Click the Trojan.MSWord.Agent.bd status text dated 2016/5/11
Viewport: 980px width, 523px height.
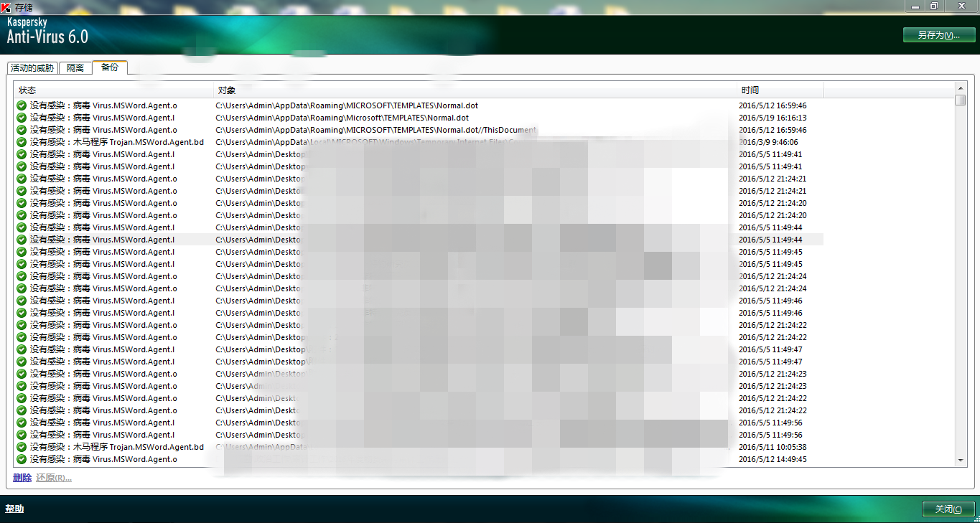click(x=117, y=447)
